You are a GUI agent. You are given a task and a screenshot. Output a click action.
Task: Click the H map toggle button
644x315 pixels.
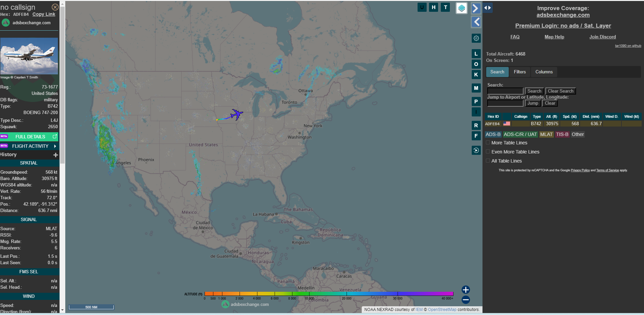434,7
